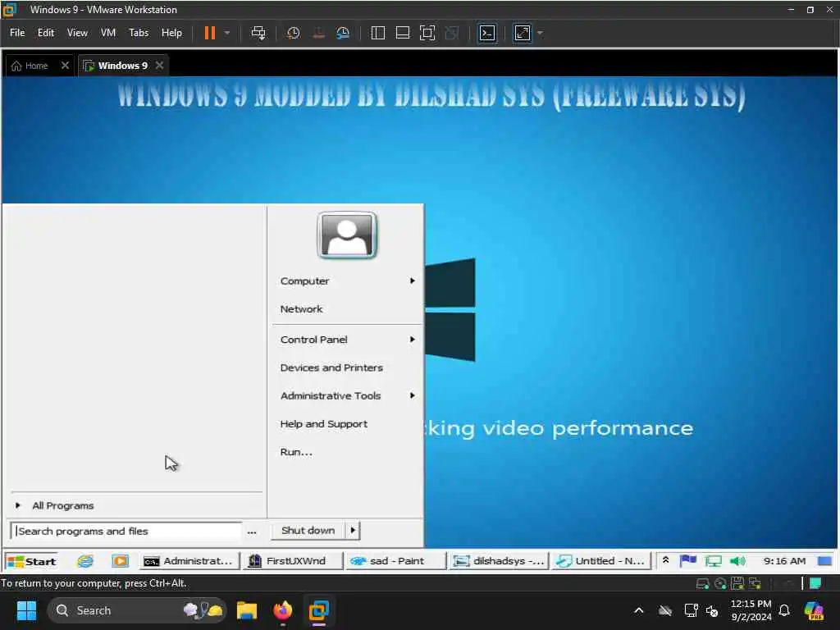The image size is (840, 630).
Task: Click the greyed Unity mode icon
Action: [x=452, y=33]
